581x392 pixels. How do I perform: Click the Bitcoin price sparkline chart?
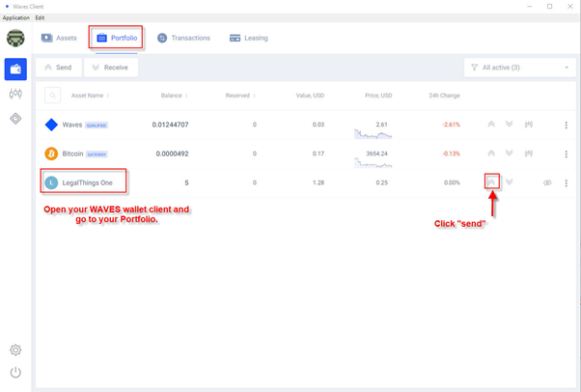point(373,163)
